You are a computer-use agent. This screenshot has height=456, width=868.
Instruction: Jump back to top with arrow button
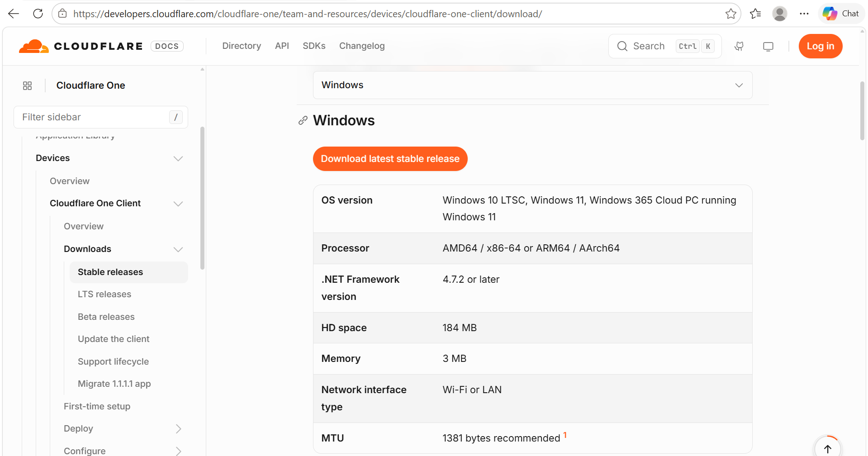point(828,448)
